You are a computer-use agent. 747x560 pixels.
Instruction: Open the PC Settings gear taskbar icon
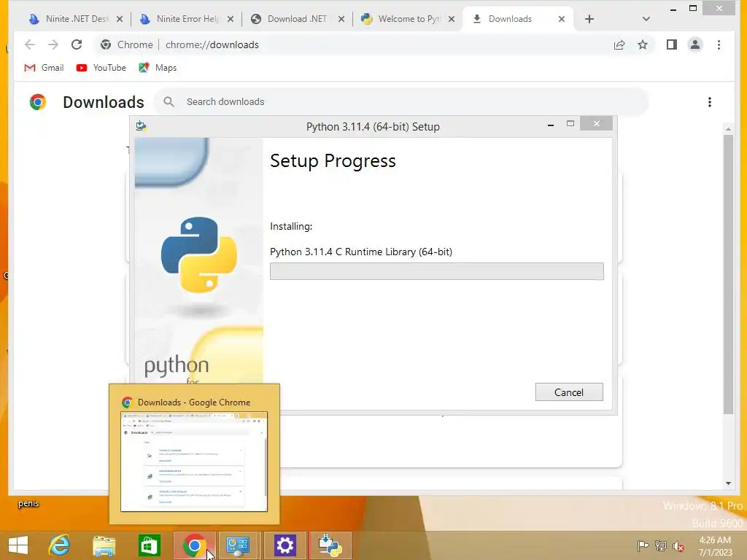[285, 545]
